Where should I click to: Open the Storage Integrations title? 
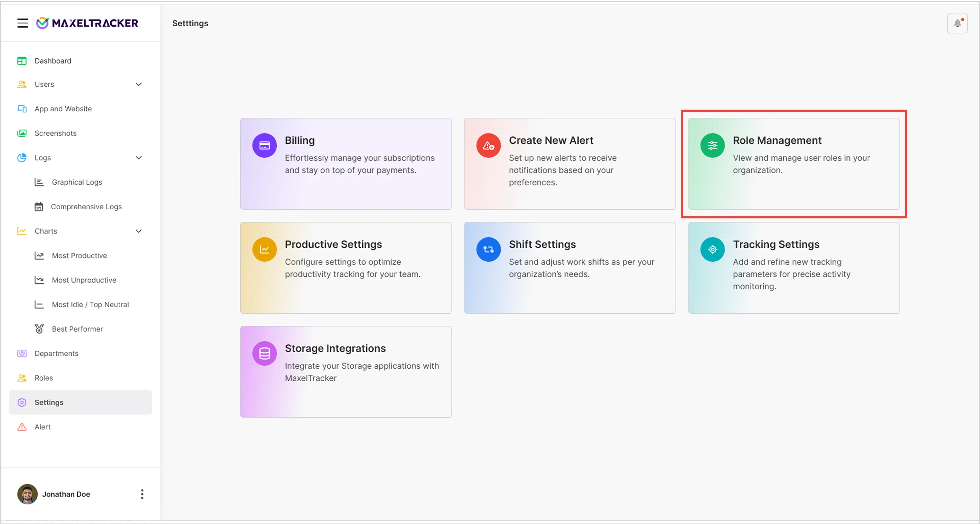(335, 348)
